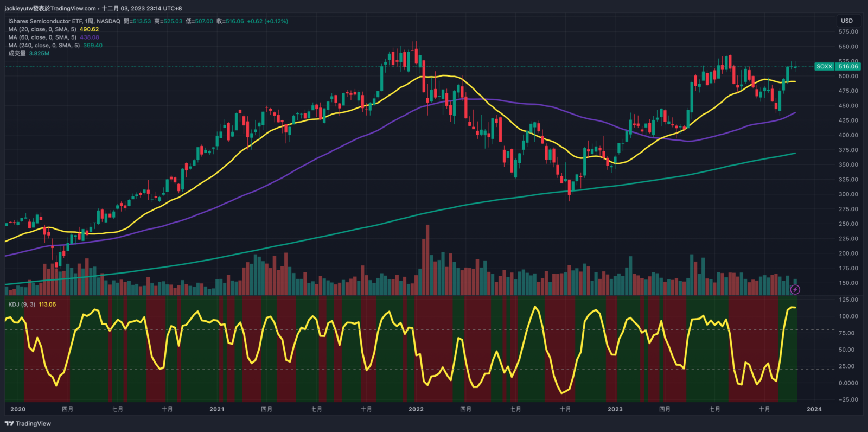The height and width of the screenshot is (432, 868).
Task: Click the 2024 label on time axis
Action: (814, 409)
